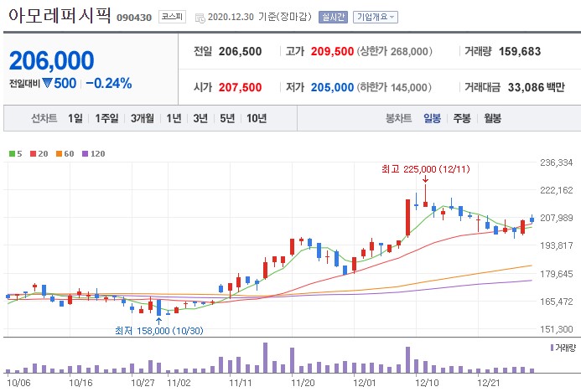Screen dimensions: 581x392
Task: Click the 고가 value 209,500
Action: click(x=332, y=51)
